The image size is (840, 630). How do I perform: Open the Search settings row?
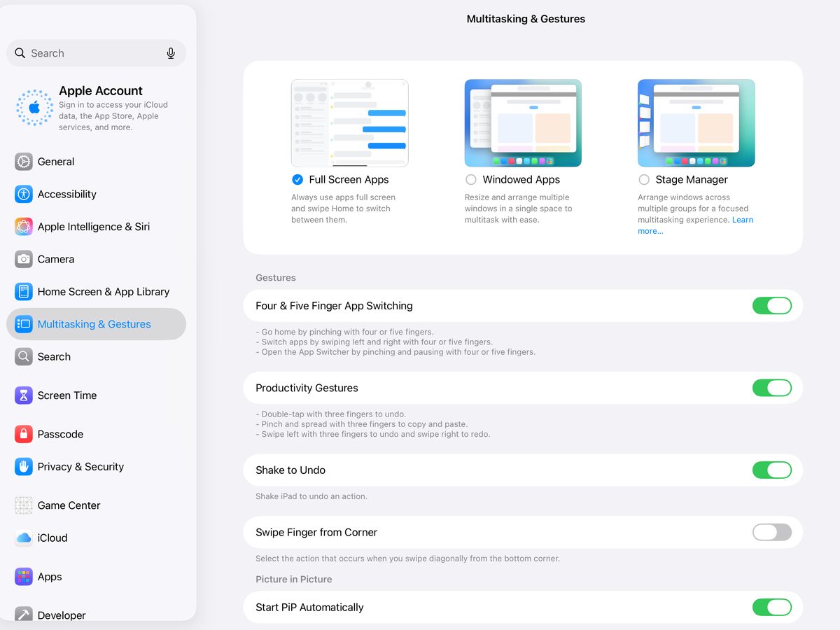97,357
